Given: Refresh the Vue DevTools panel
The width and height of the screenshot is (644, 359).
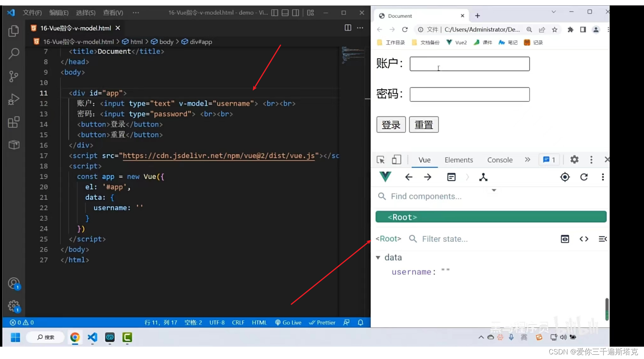Looking at the screenshot, I should tap(584, 177).
